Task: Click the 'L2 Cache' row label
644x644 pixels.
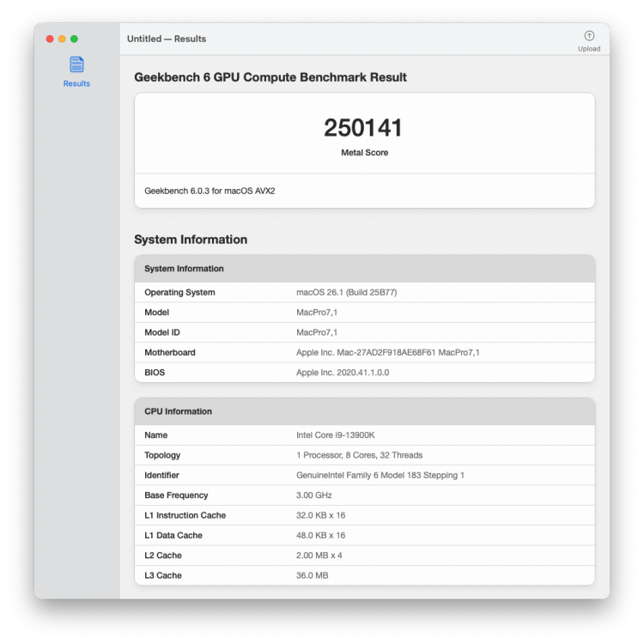Action: coord(162,556)
